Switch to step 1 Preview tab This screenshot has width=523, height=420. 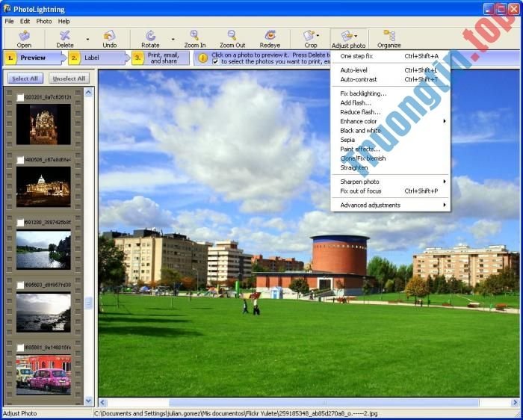35,58
